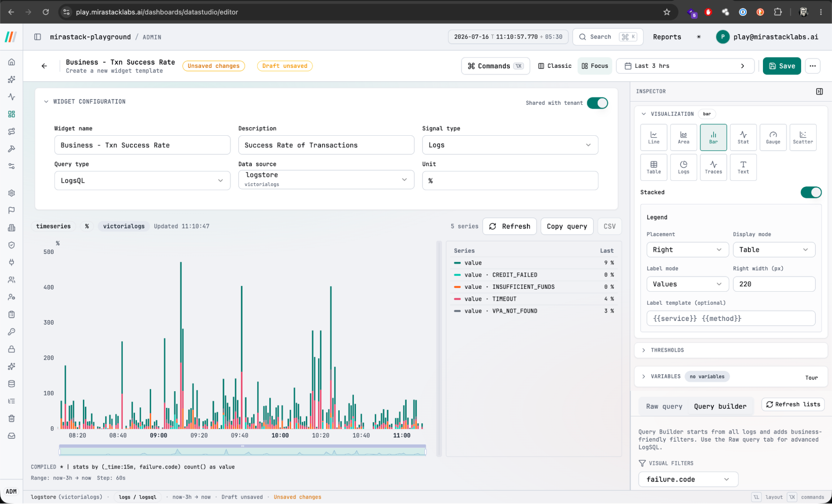
Task: Open the shield icon in sidebar
Action: (x=12, y=245)
